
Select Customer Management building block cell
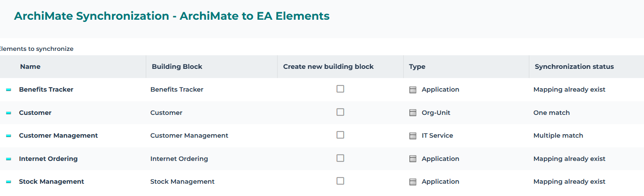[189, 136]
